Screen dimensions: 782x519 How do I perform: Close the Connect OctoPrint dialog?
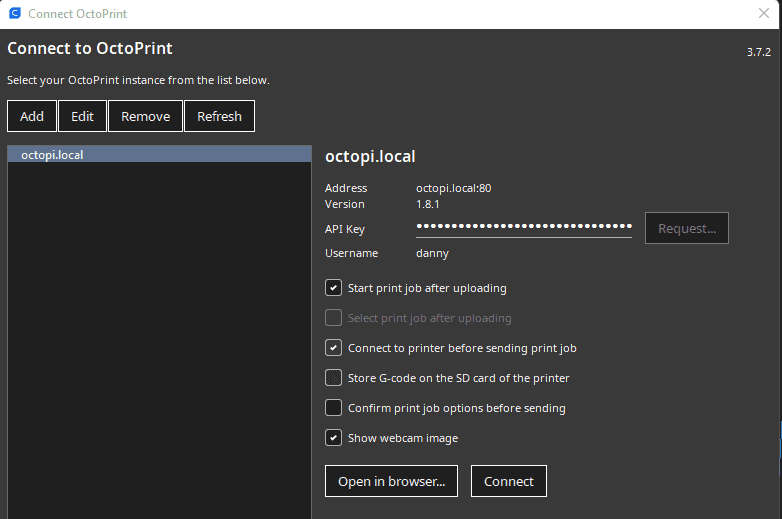(764, 13)
